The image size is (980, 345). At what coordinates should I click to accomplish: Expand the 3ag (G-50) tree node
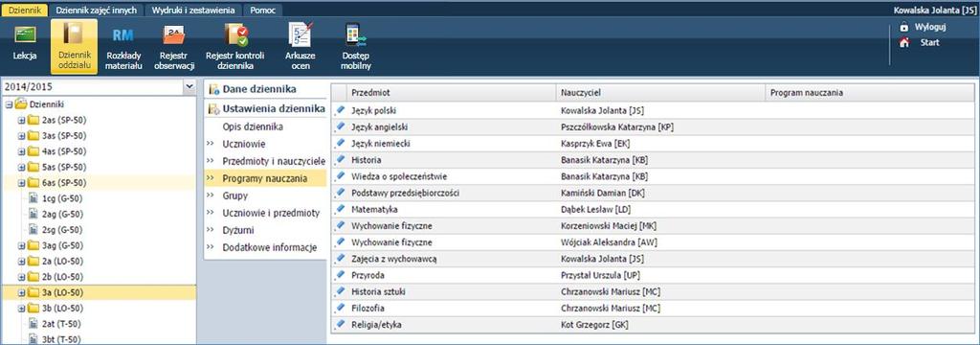click(x=21, y=245)
